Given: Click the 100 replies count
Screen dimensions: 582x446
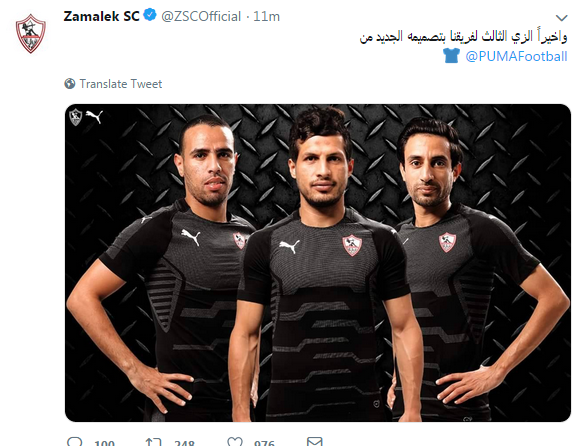Looking at the screenshot, I should tap(104, 443).
